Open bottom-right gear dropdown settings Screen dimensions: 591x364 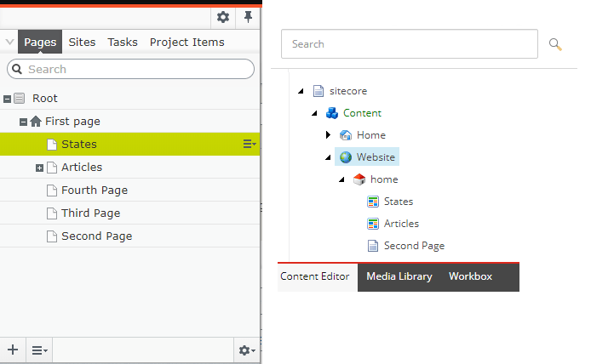(247, 350)
